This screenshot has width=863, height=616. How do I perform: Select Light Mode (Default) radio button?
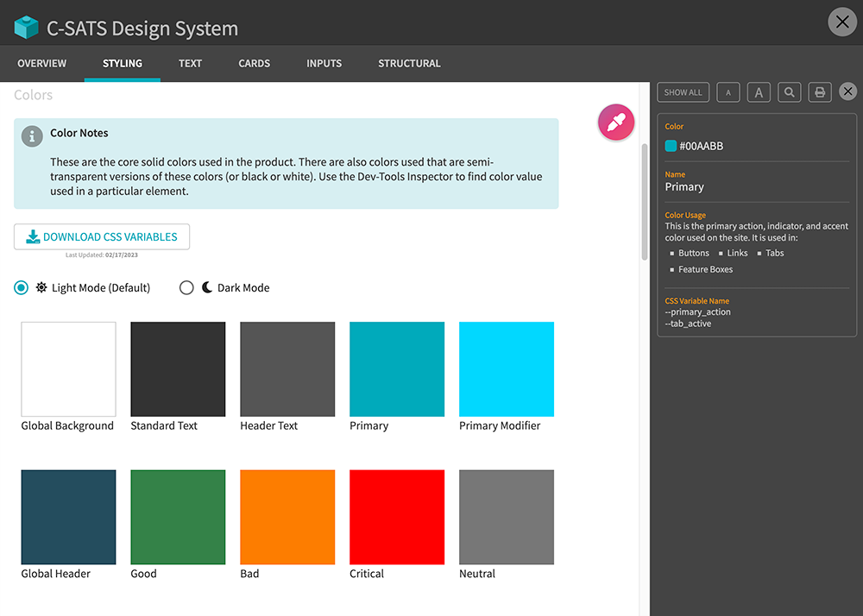(x=22, y=288)
